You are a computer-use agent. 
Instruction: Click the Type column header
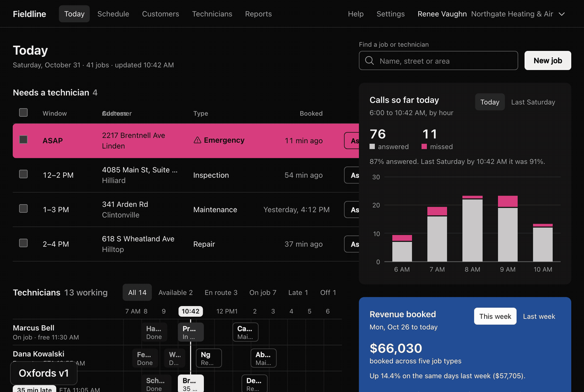200,114
